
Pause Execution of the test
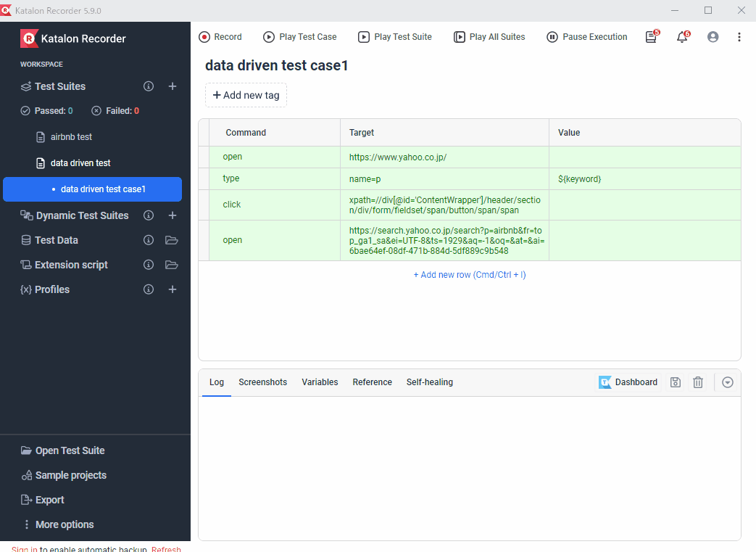pos(587,37)
